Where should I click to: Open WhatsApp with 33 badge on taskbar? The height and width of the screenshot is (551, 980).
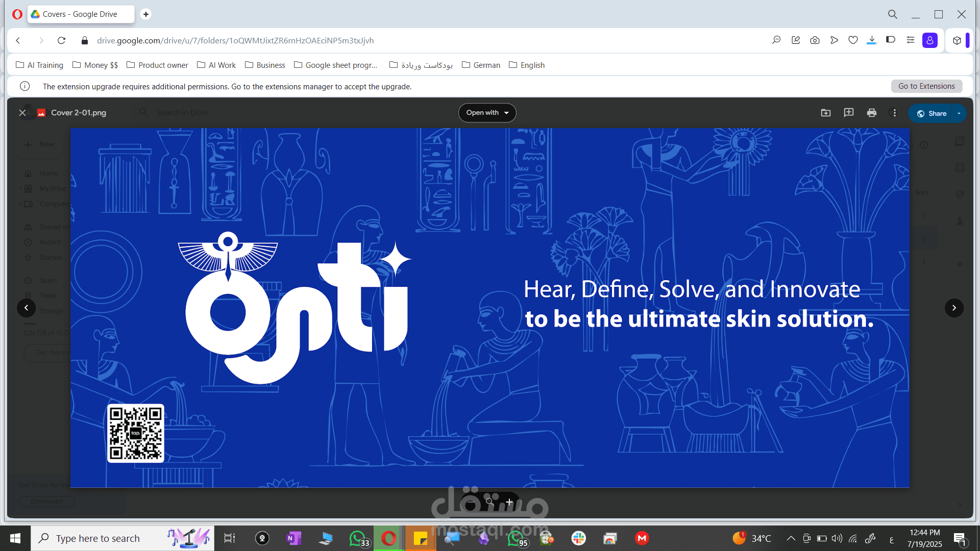pos(359,538)
